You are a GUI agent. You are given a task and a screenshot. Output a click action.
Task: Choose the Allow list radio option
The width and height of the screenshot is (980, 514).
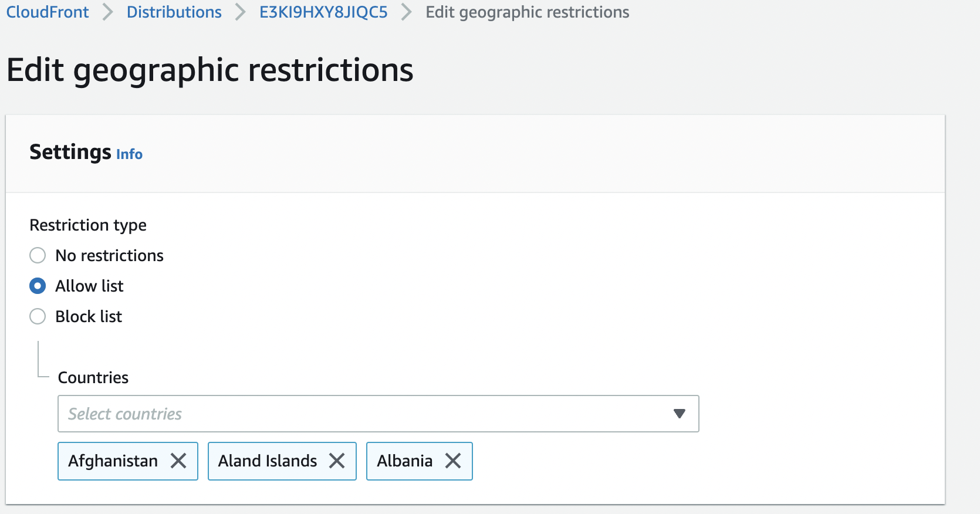pyautogui.click(x=38, y=286)
